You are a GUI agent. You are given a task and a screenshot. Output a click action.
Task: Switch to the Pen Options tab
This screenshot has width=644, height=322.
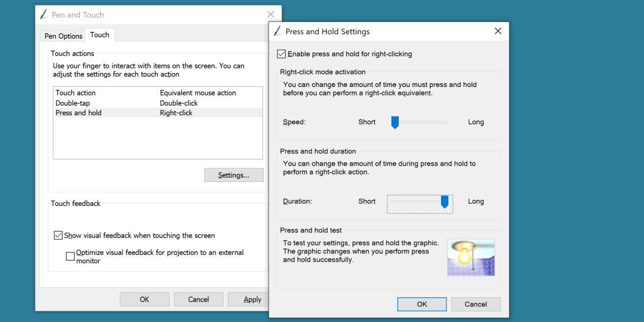click(x=62, y=36)
